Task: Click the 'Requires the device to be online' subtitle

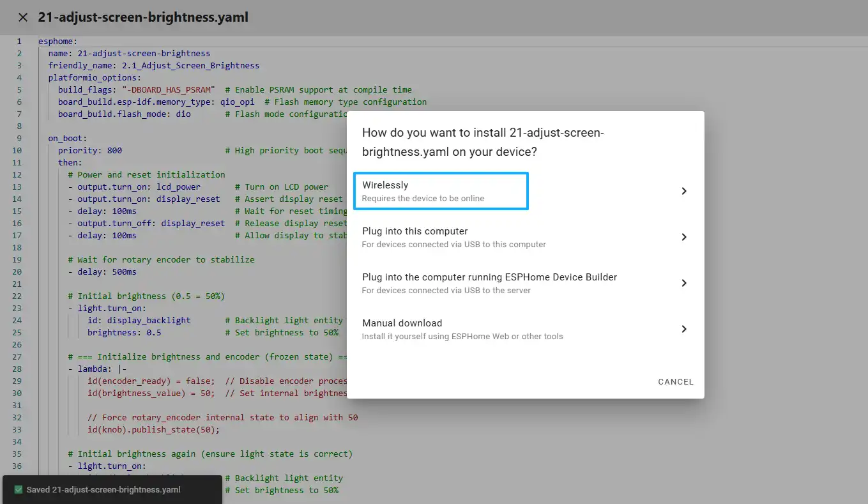Action: click(x=423, y=199)
